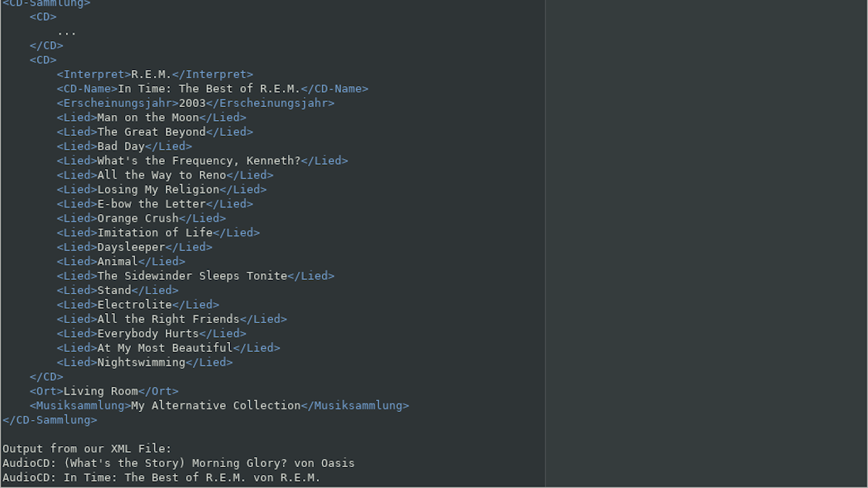
Task: Place cursor on 'Man on the Moon' line
Action: 152,118
